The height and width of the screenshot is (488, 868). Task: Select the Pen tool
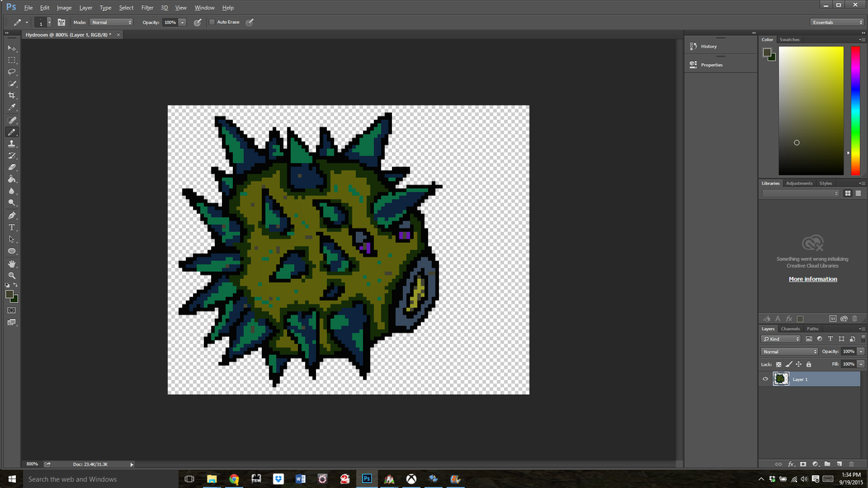click(12, 215)
